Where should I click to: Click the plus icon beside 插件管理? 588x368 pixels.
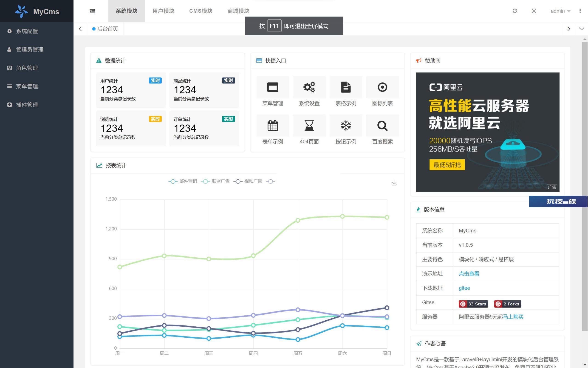[9, 105]
